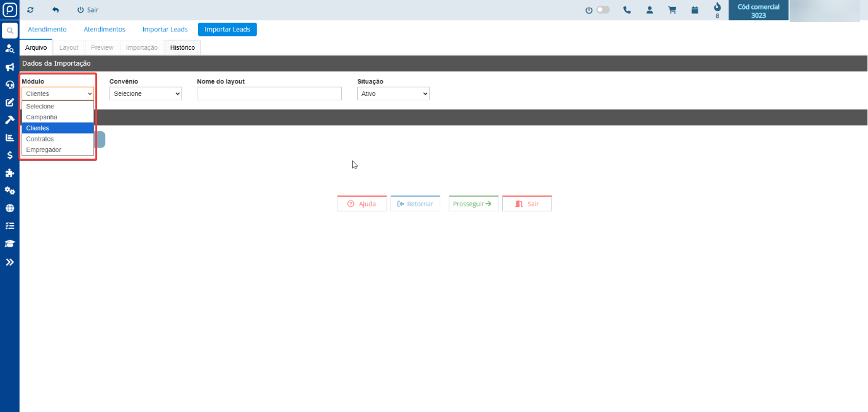Choose Empregador option in Módulo list

point(44,150)
